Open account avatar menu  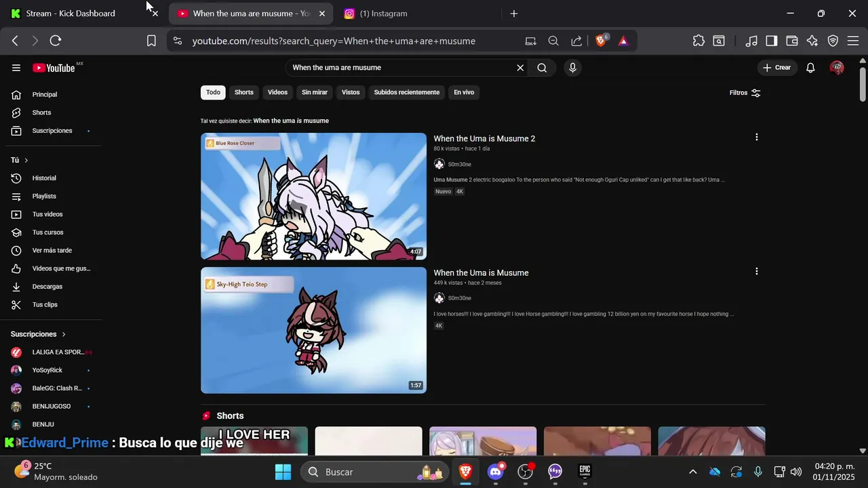(837, 68)
